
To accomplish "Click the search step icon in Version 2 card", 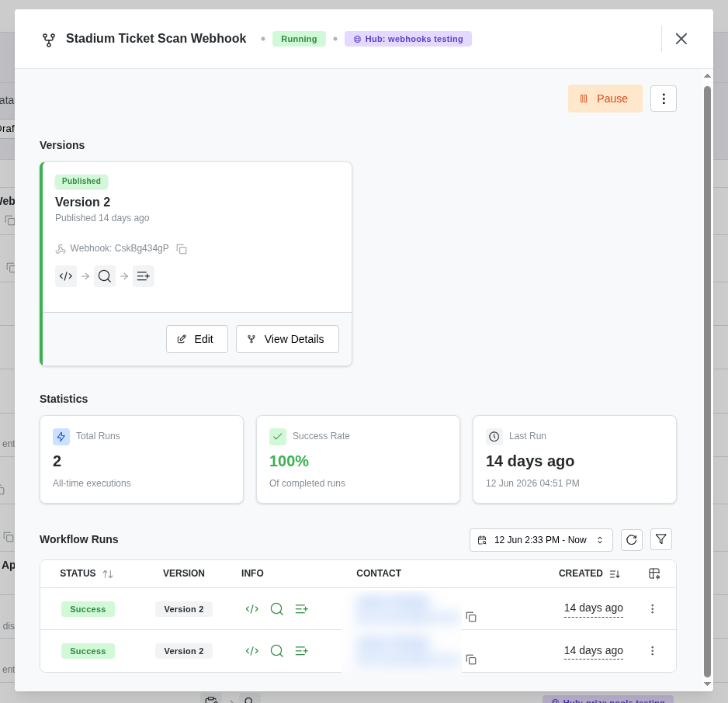I will 105,276.
